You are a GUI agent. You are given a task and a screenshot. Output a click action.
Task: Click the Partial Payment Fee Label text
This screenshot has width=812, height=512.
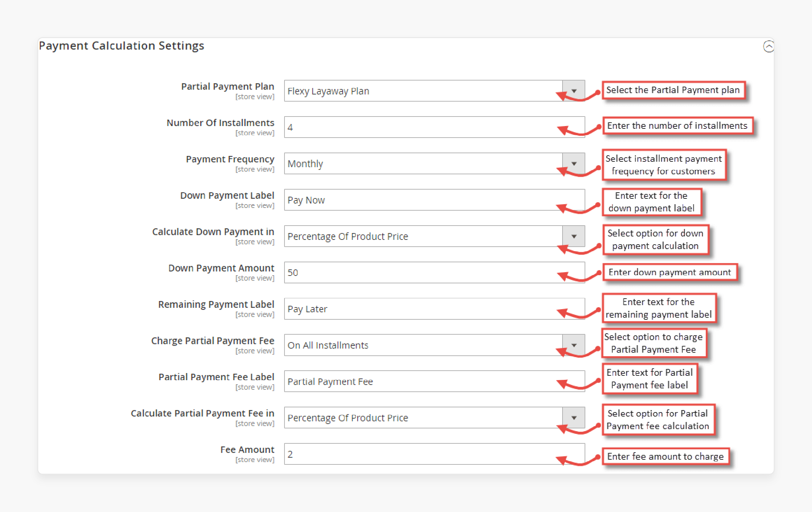pyautogui.click(x=216, y=377)
